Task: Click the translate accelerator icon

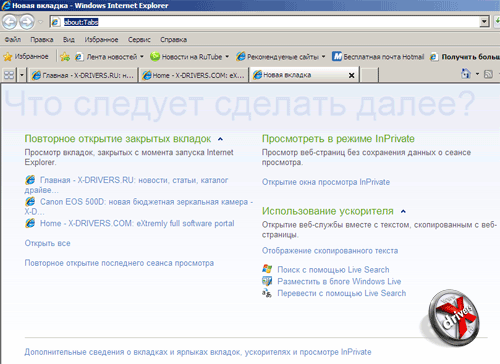Action: pyautogui.click(x=267, y=293)
